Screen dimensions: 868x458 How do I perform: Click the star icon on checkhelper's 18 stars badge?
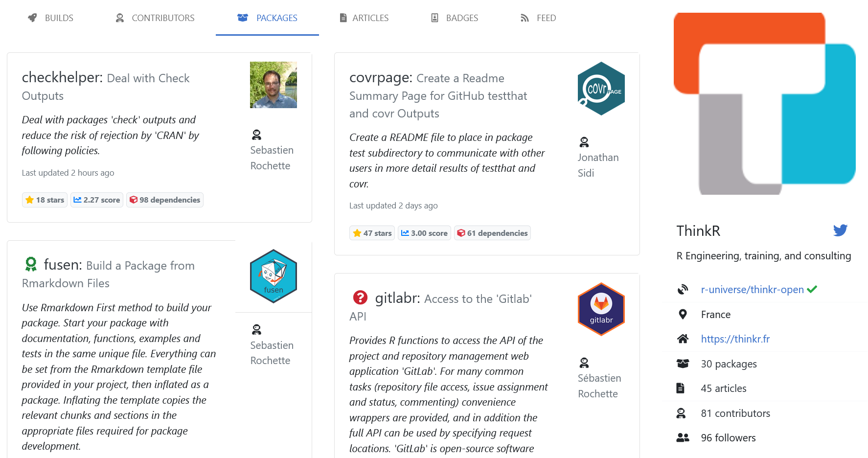click(29, 200)
